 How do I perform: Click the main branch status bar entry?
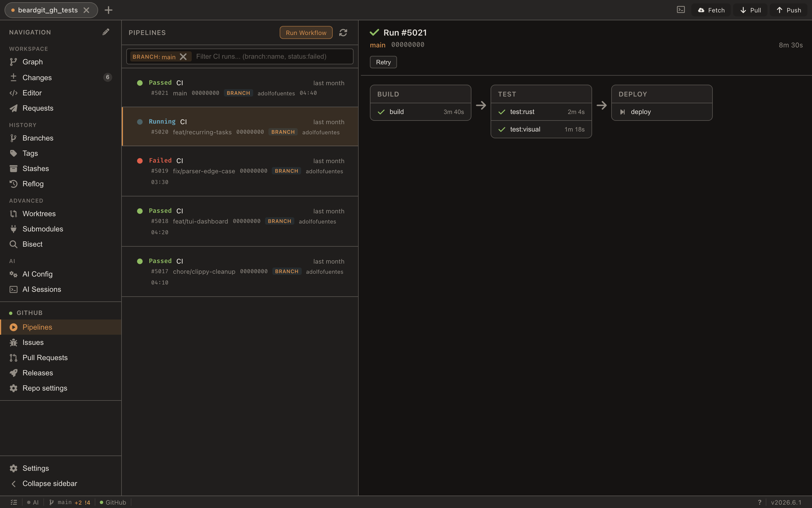point(70,502)
